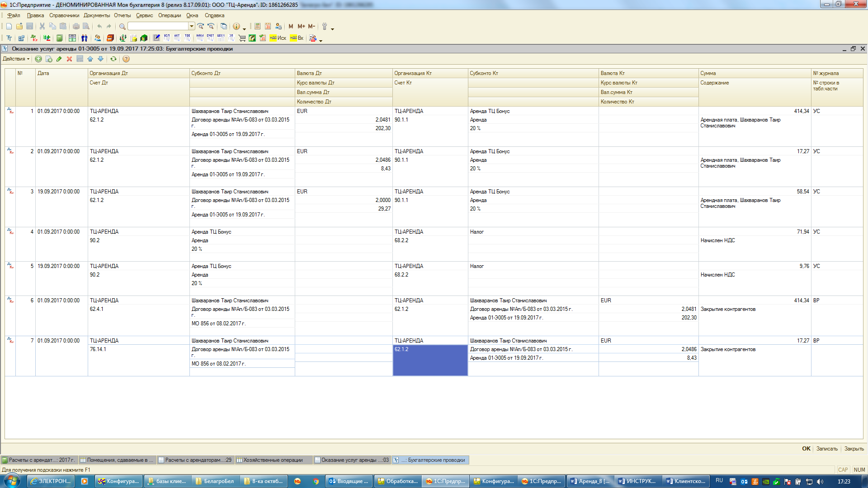
Task: Switch to Хозяйственные операции window tab
Action: click(273, 460)
